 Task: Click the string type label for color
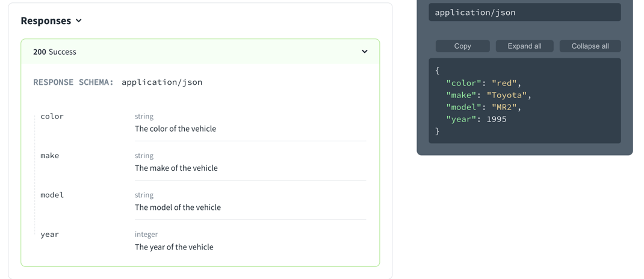[x=144, y=117]
